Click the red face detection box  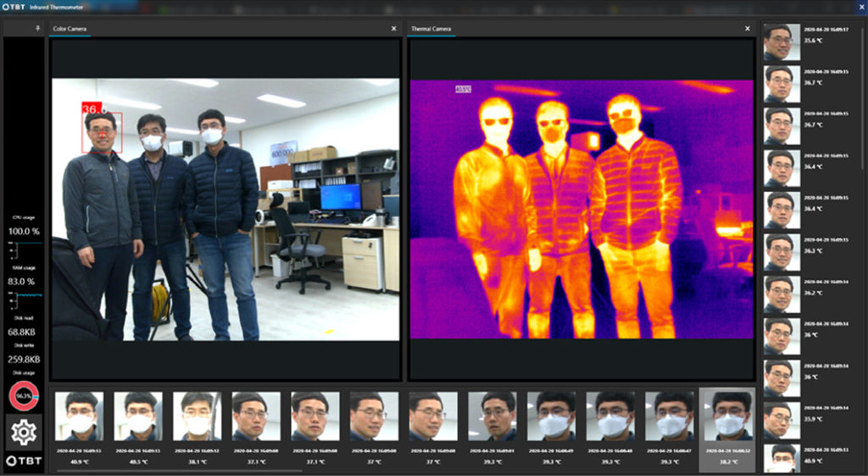pos(102,132)
